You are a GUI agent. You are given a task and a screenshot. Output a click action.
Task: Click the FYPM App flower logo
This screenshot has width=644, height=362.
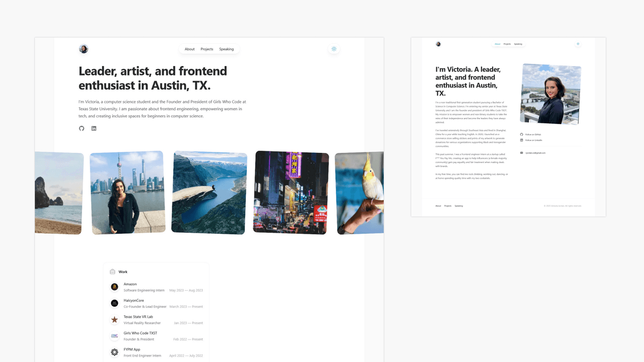coord(114,352)
